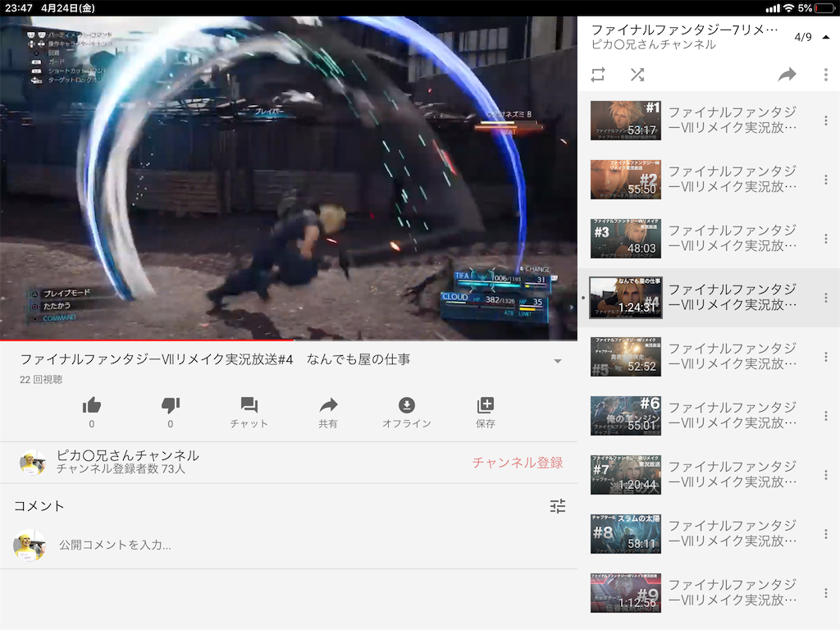Toggle playlist shuffle

pyautogui.click(x=637, y=75)
